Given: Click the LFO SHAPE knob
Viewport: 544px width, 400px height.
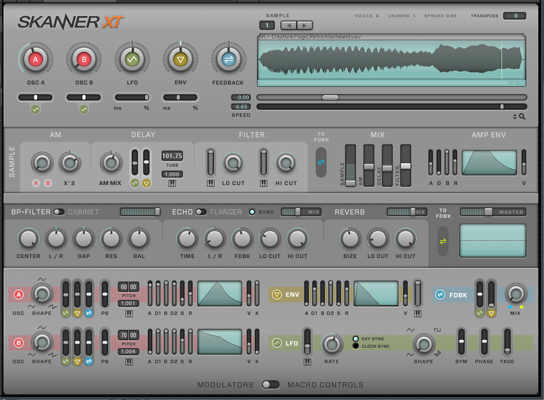Looking at the screenshot, I should coord(423,344).
